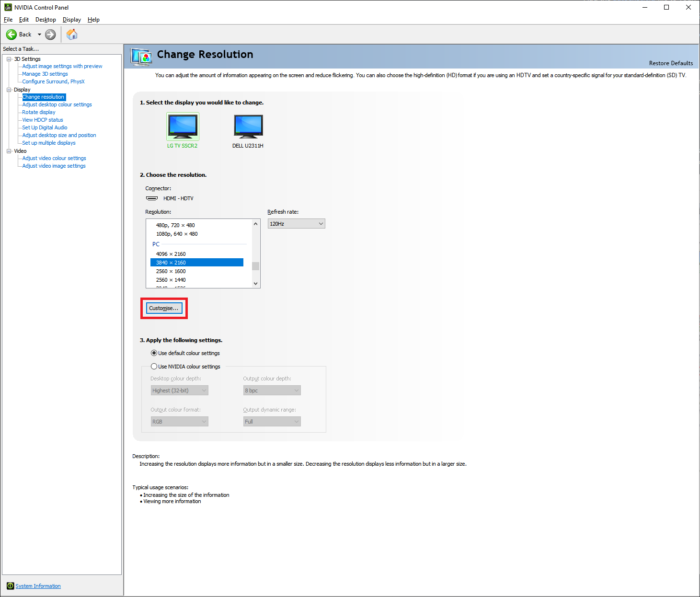Screen dimensions: 700x597
Task: Maximize the NVIDIA Control Panel window
Action: [x=666, y=7]
